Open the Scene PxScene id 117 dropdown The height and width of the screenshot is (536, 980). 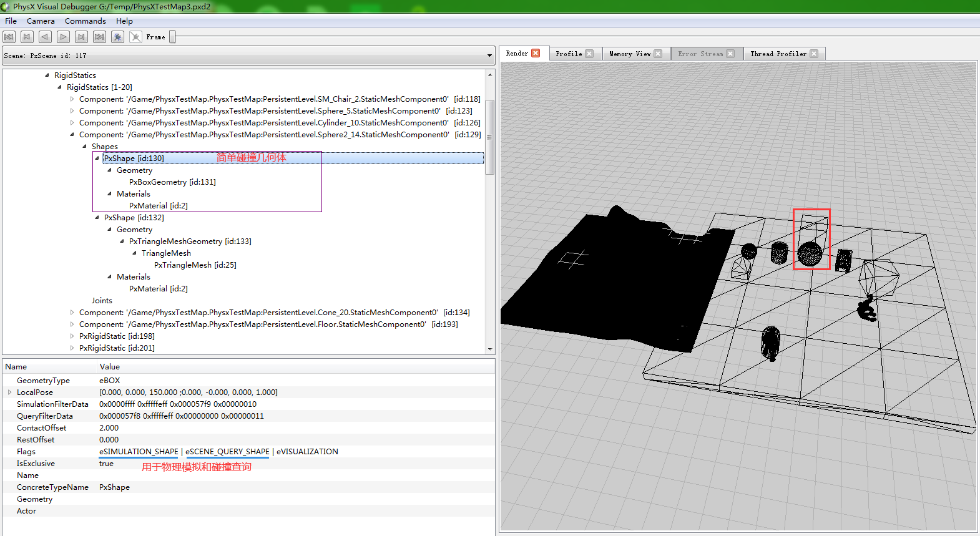[x=489, y=56]
